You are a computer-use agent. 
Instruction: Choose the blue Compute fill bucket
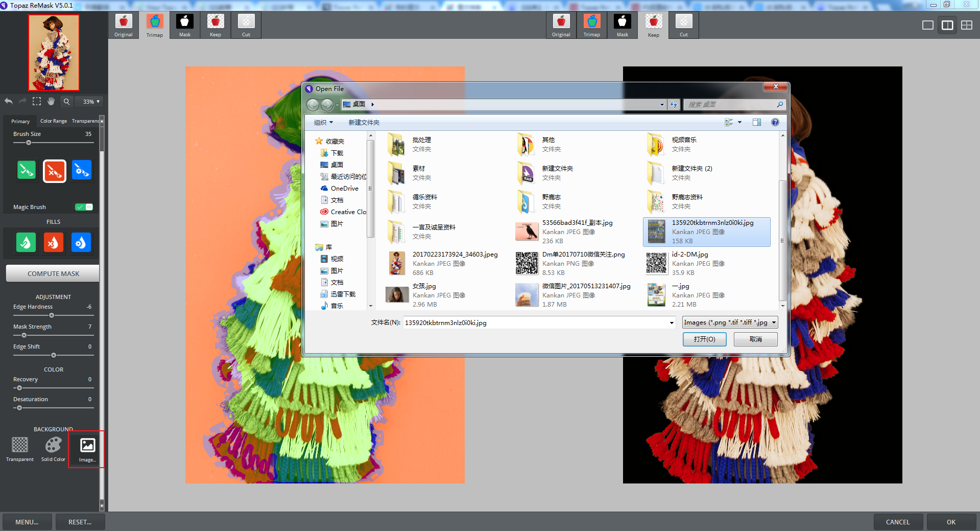(81, 242)
